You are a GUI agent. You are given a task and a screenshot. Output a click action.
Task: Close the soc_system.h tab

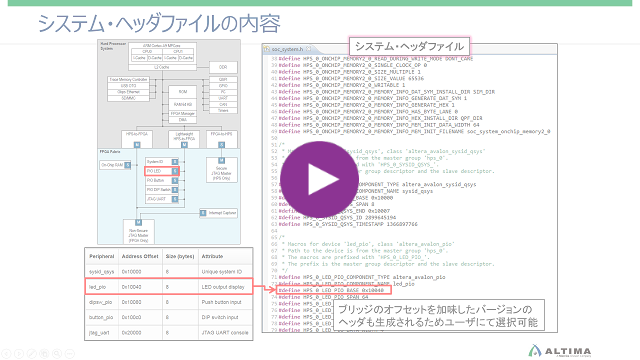(309, 49)
